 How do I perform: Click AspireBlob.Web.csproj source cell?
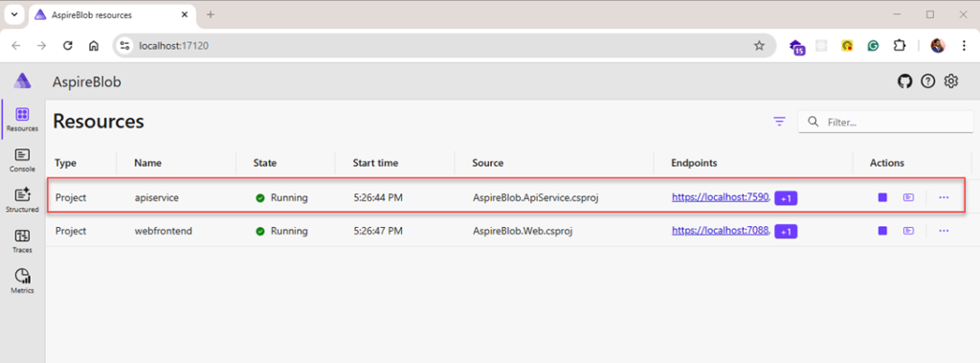point(523,231)
